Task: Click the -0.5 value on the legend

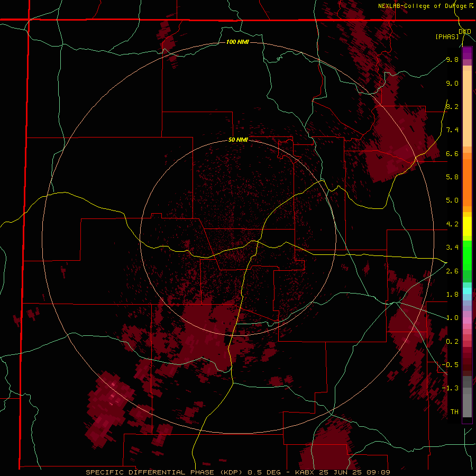Action: (x=450, y=365)
